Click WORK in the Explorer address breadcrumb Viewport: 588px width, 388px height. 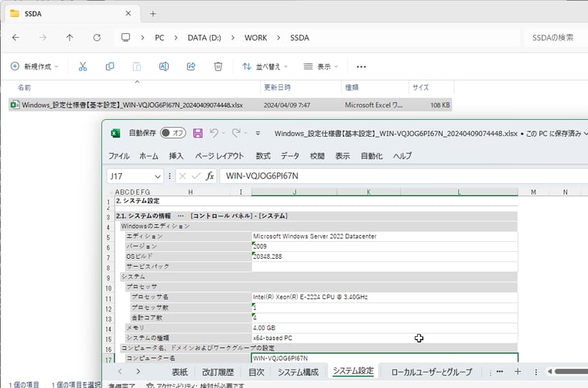click(x=256, y=38)
